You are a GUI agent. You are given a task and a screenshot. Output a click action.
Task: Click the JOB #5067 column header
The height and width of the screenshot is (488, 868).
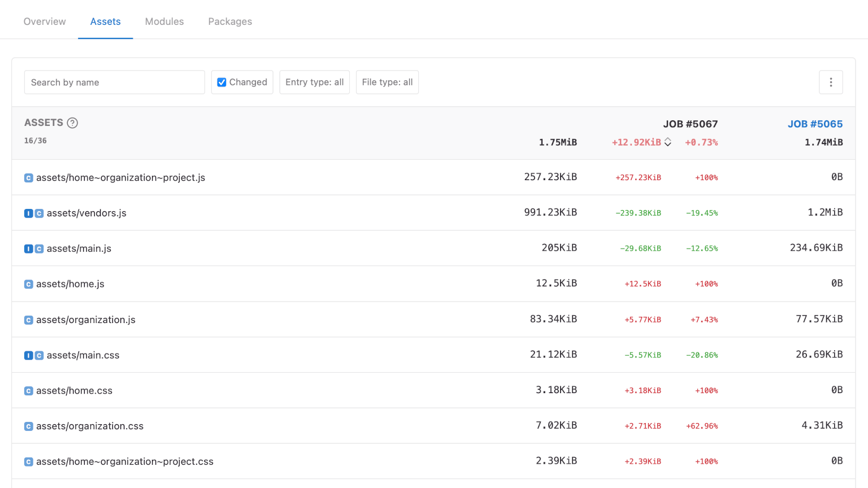point(690,124)
